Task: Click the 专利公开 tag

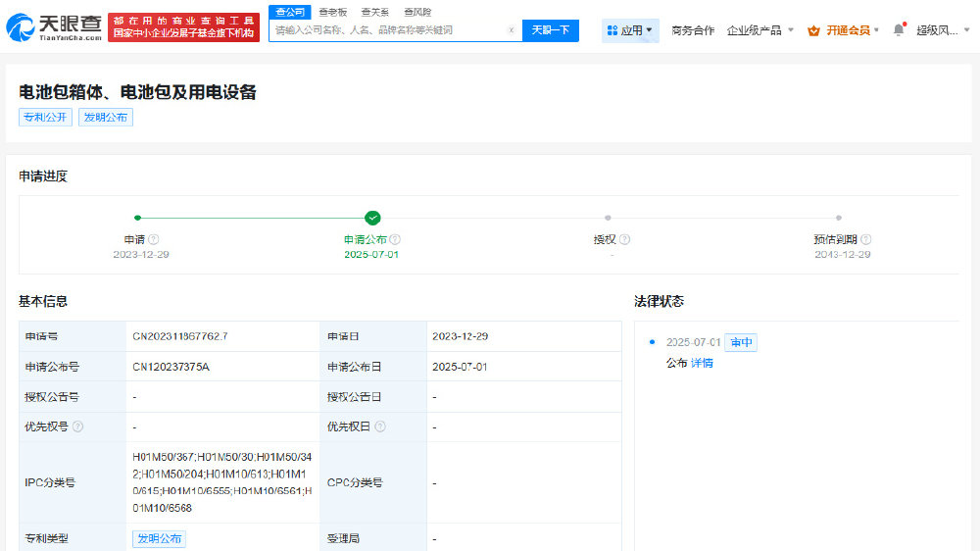Action: [45, 117]
